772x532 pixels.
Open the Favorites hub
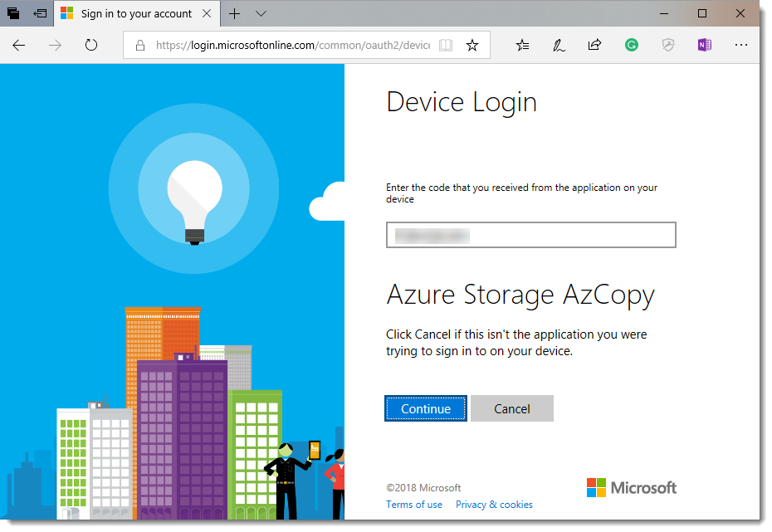522,46
